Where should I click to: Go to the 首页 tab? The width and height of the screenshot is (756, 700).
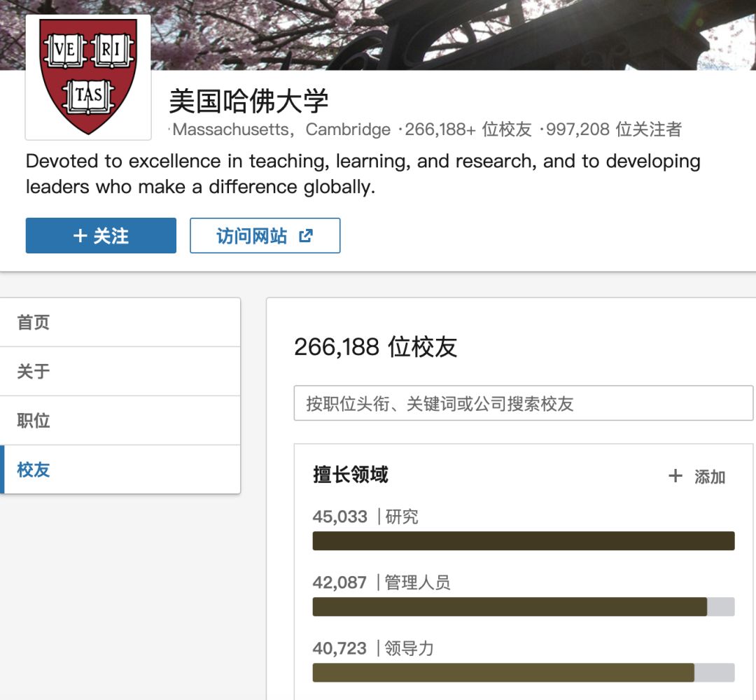pyautogui.click(x=120, y=322)
